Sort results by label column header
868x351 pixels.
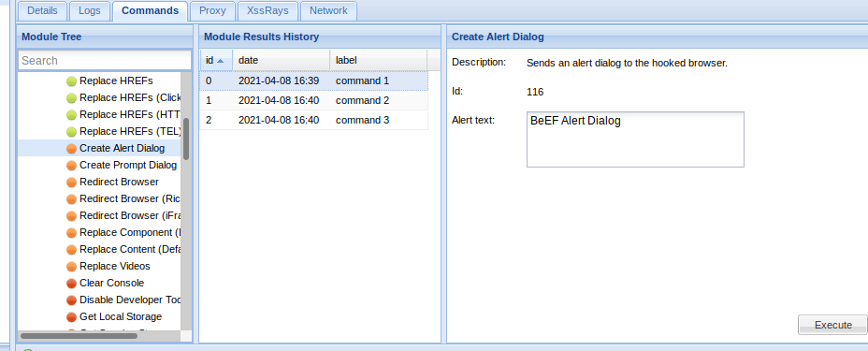(x=379, y=60)
